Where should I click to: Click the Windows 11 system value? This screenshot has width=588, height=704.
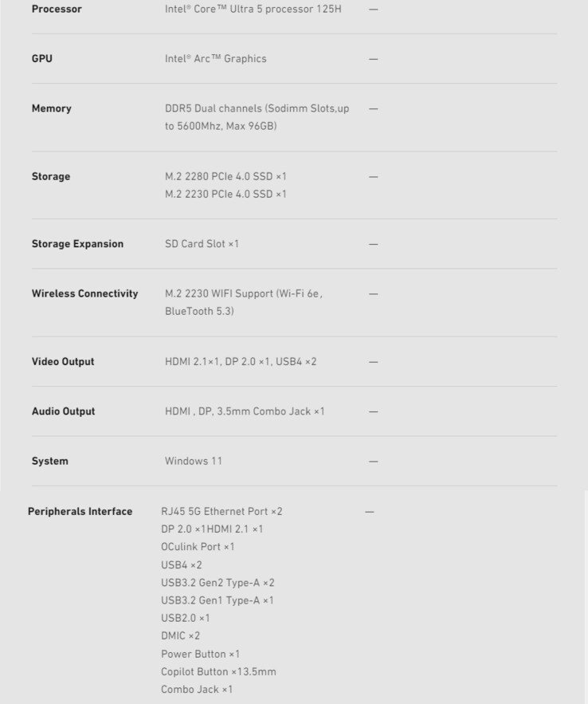click(194, 461)
